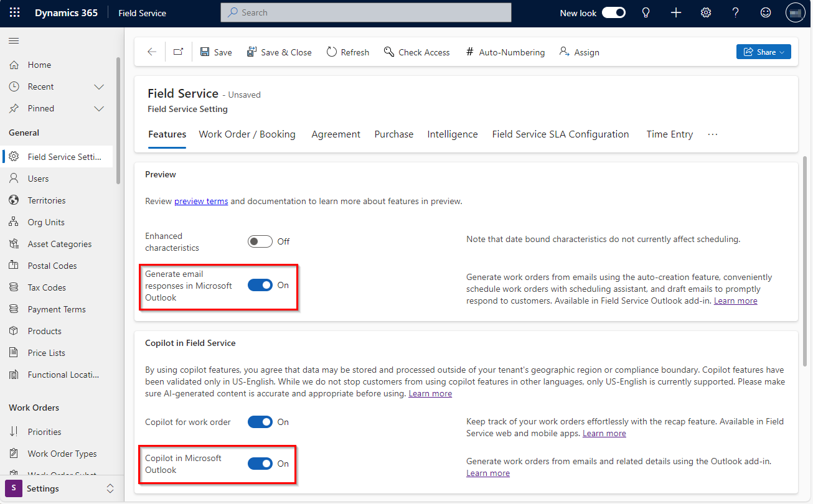813x504 pixels.
Task: Click the sidebar vertical scrollbar
Action: pyautogui.click(x=118, y=121)
